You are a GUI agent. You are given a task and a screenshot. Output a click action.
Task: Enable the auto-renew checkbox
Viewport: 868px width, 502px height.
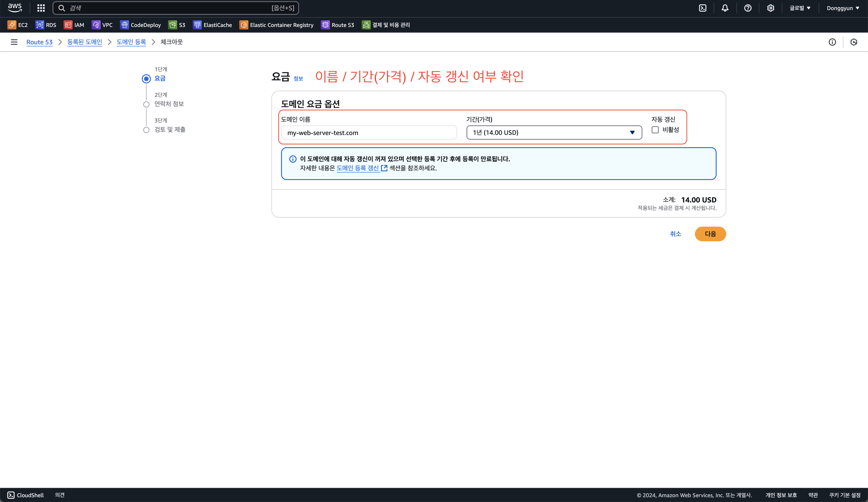click(x=655, y=130)
